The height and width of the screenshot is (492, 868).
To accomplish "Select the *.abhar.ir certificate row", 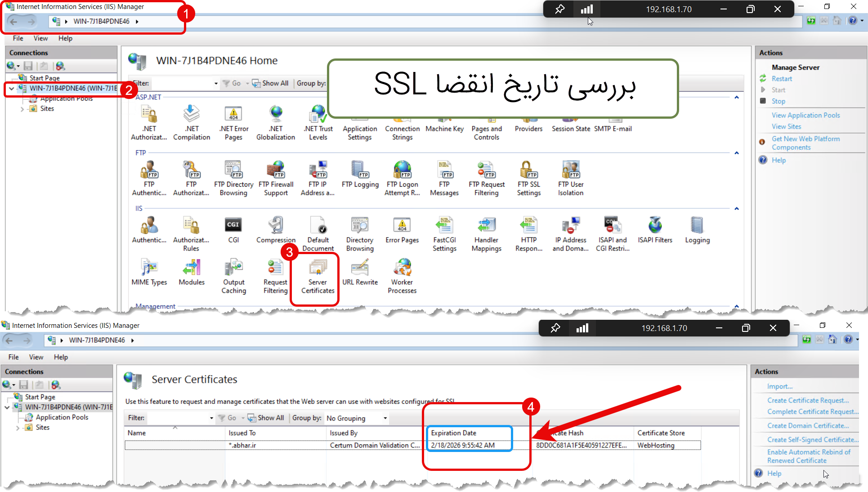I will 243,445.
